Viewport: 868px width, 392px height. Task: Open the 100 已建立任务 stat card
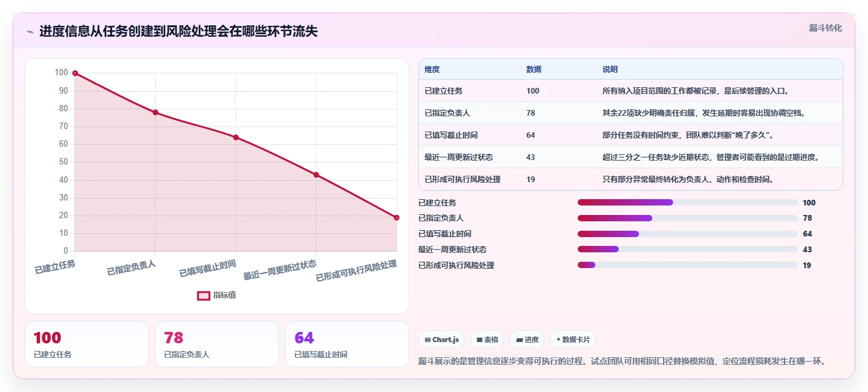pyautogui.click(x=87, y=344)
